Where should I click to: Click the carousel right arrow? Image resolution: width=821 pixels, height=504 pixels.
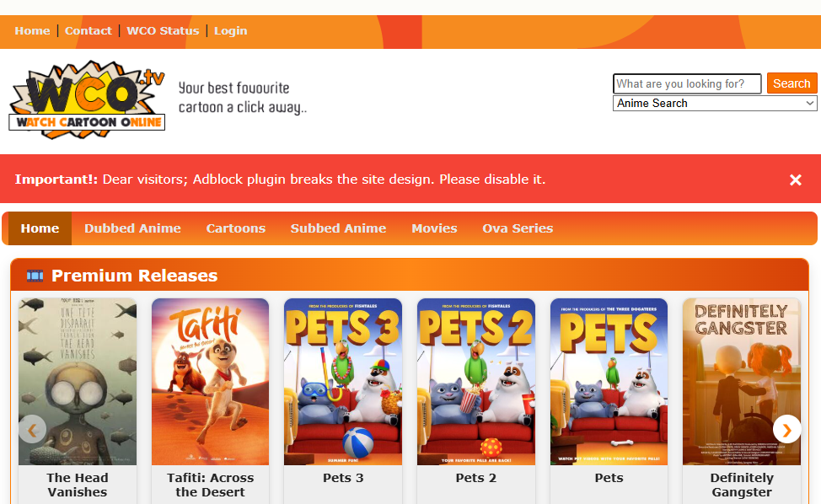click(786, 429)
